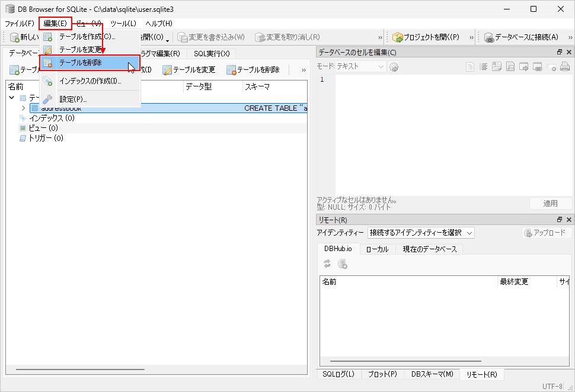Switch to the SQL実行 tab
575x392 pixels.
click(211, 54)
